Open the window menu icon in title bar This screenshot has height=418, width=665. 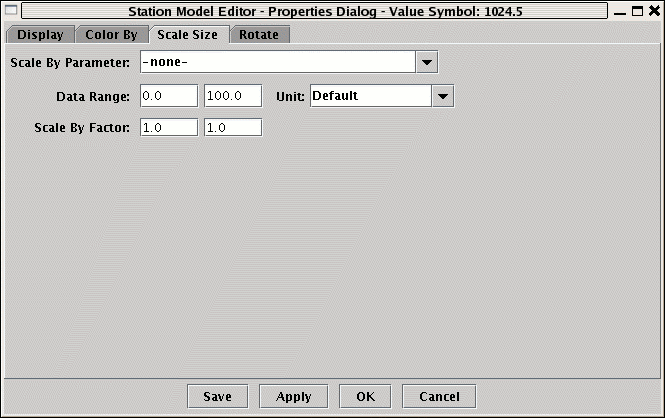coord(11,10)
